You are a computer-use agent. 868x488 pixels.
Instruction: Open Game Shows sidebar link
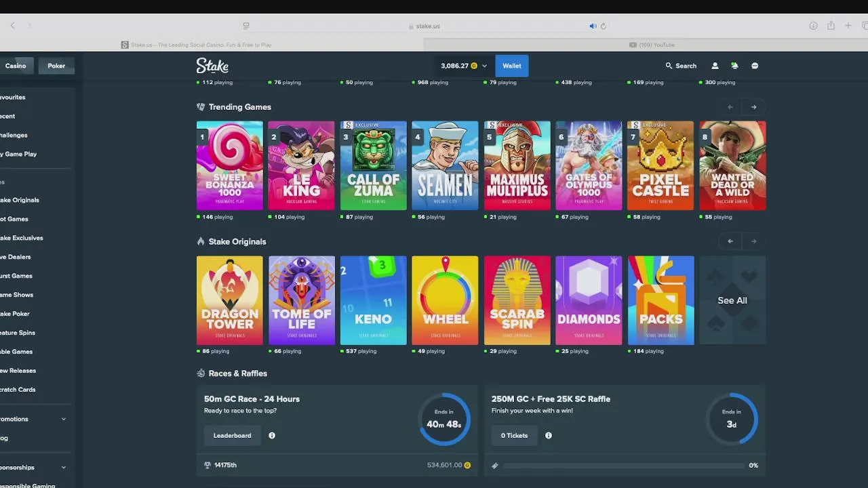point(17,295)
